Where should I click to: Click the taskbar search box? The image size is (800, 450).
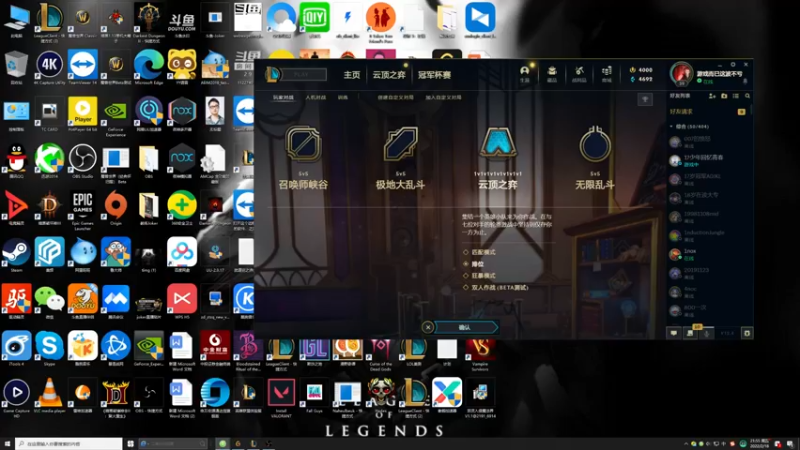[68, 443]
